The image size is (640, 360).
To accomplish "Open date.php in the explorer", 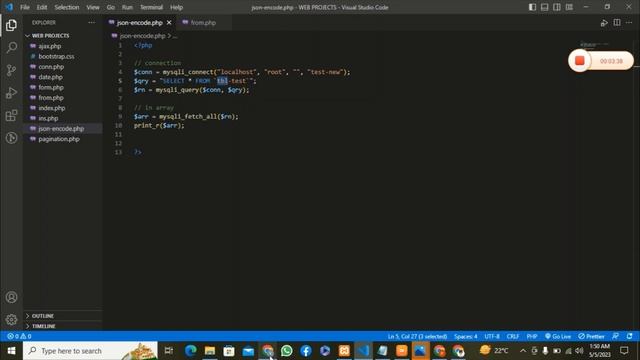I will click(62, 77).
